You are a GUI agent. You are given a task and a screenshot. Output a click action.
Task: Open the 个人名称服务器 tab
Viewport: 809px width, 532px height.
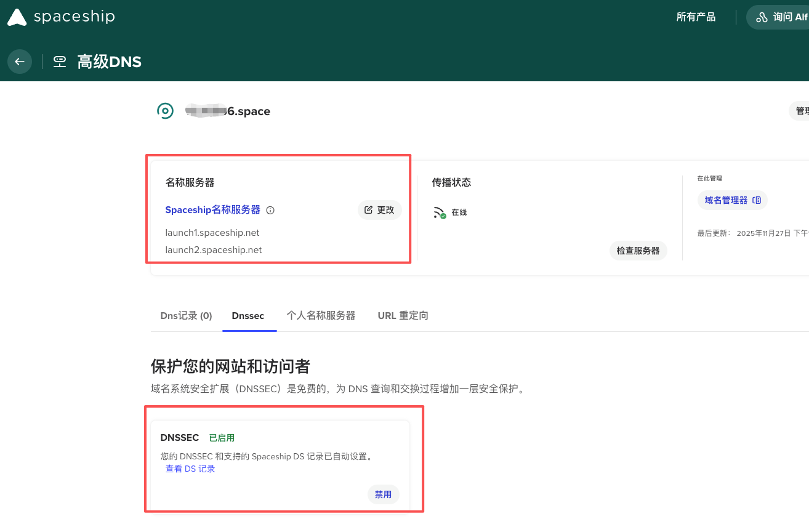[x=321, y=316]
